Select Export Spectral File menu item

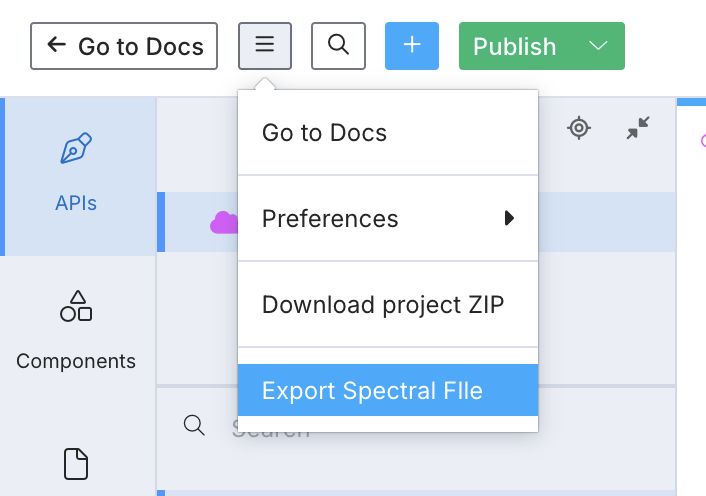click(x=372, y=390)
